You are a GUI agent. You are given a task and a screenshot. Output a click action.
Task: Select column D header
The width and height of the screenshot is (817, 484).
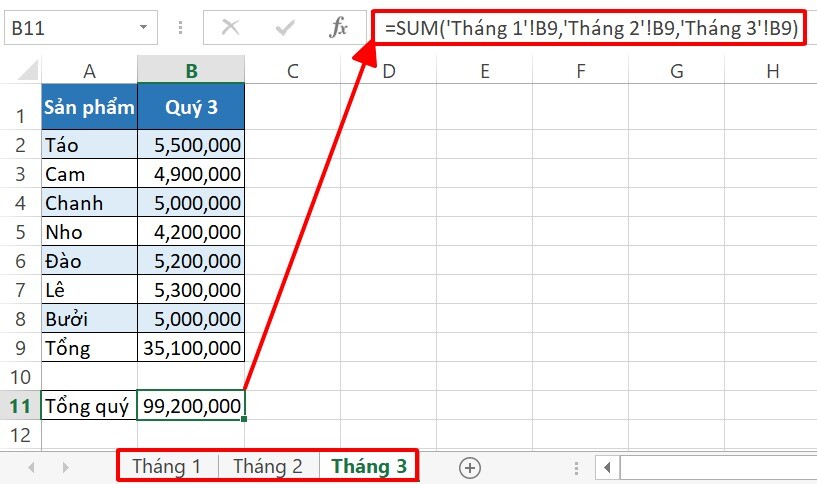pos(389,70)
